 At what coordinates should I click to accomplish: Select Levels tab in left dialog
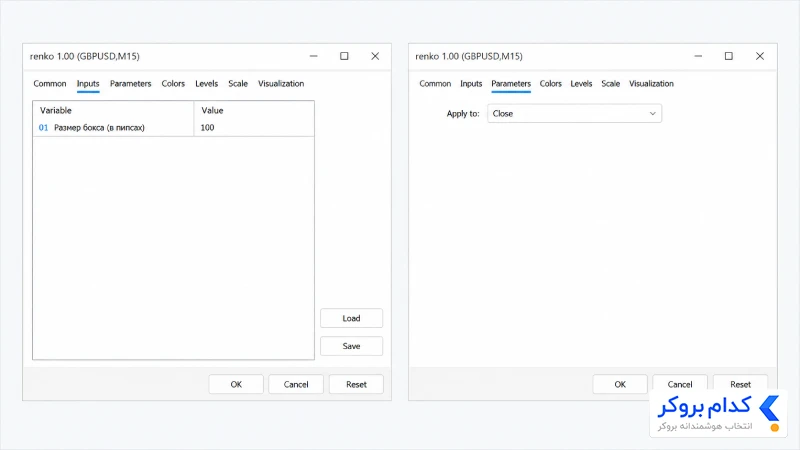tap(207, 84)
